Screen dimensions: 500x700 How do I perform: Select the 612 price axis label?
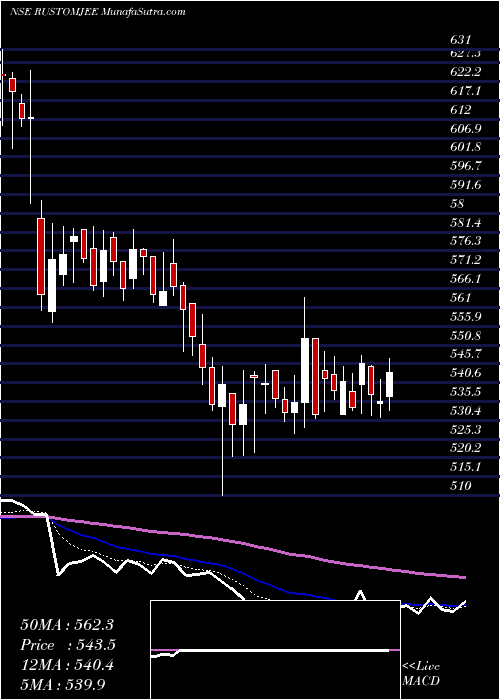coord(461,110)
